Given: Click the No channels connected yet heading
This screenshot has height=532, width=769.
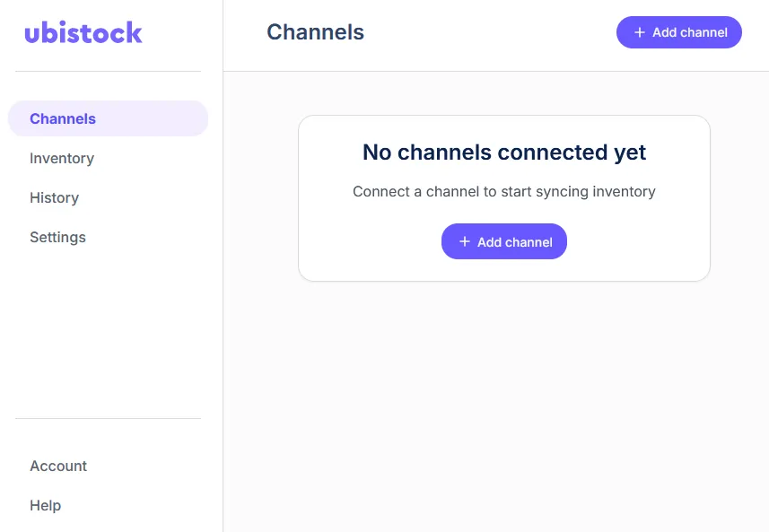Looking at the screenshot, I should click(x=503, y=153).
